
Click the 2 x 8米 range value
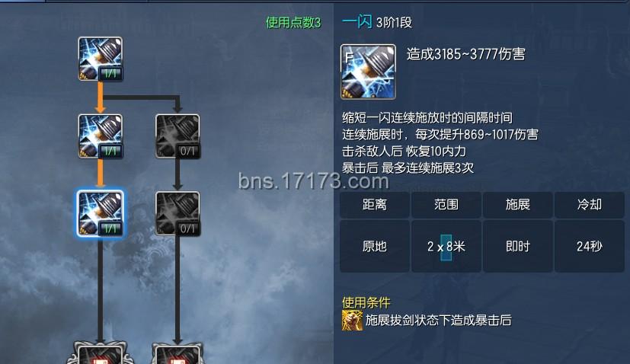pyautogui.click(x=446, y=246)
